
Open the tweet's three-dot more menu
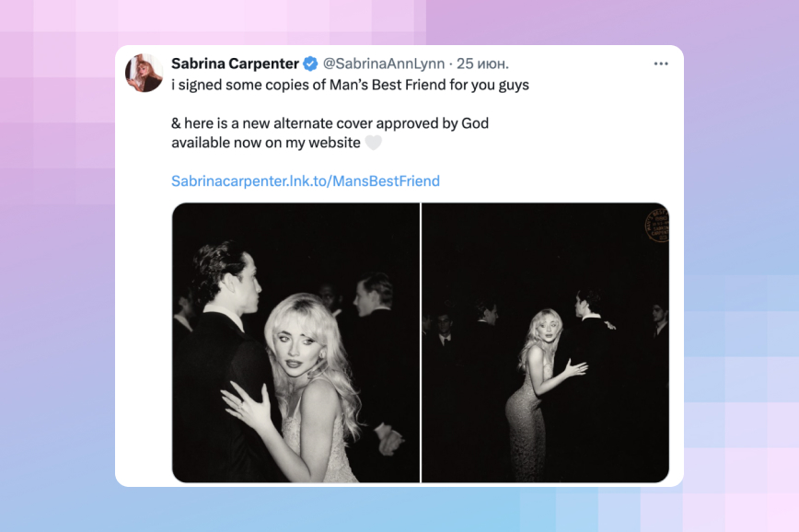coord(661,64)
